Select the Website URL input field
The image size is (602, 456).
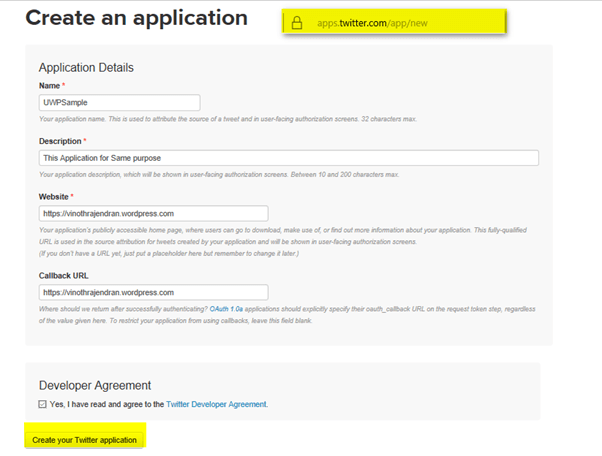153,213
